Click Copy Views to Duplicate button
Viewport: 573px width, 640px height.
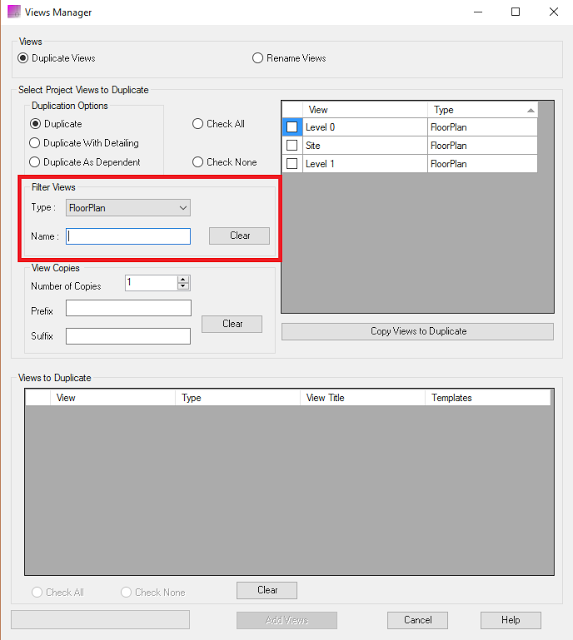[418, 331]
